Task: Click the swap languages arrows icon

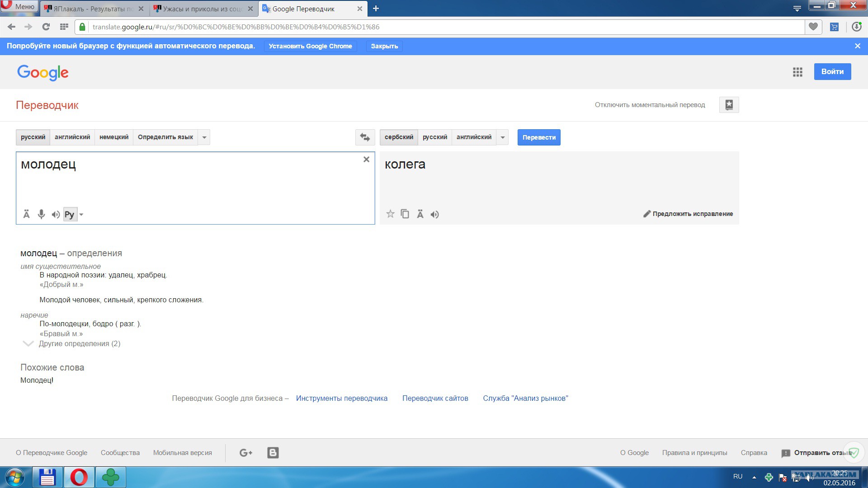Action: coord(365,137)
